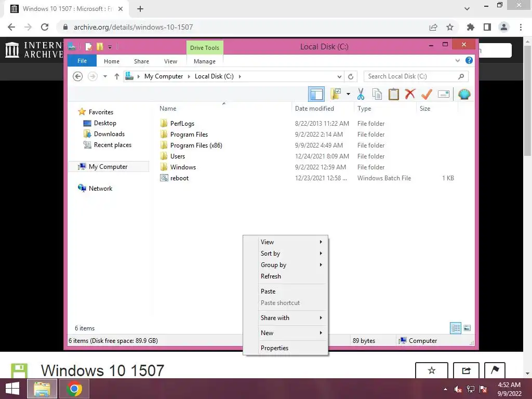Open the New context submenu
Image resolution: width=532 pixels, height=399 pixels.
pos(285,333)
